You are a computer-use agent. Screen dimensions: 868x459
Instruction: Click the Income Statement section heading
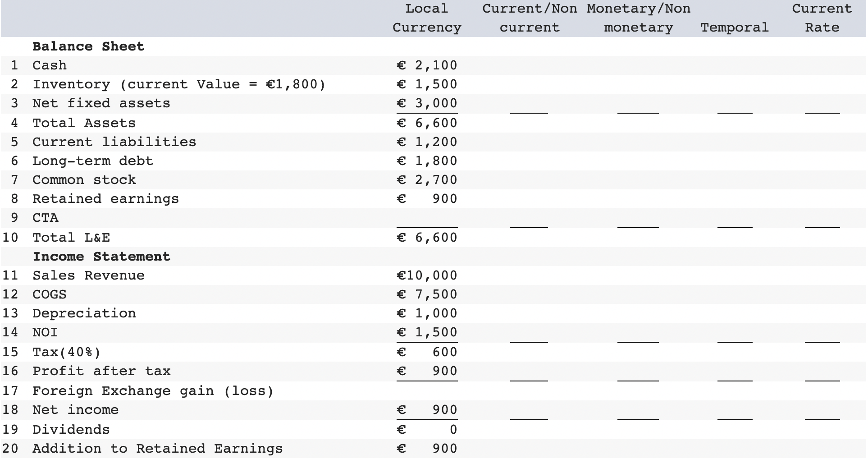click(x=101, y=256)
